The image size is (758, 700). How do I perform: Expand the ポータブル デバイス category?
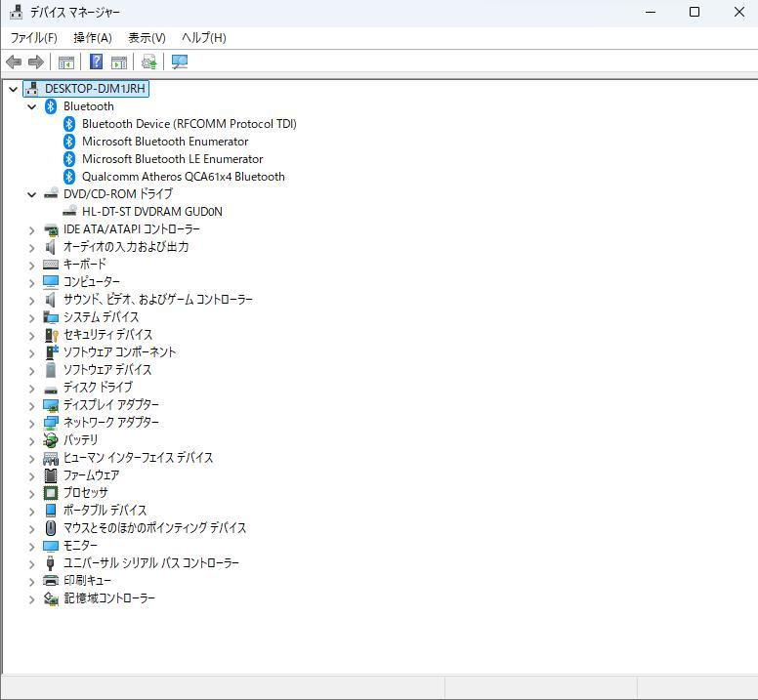32,512
